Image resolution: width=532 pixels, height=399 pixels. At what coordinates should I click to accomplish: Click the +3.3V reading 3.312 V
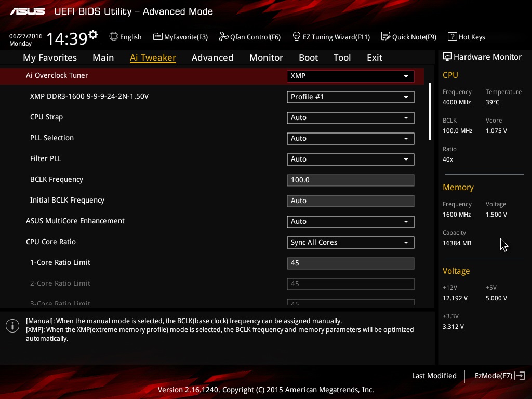pos(453,326)
